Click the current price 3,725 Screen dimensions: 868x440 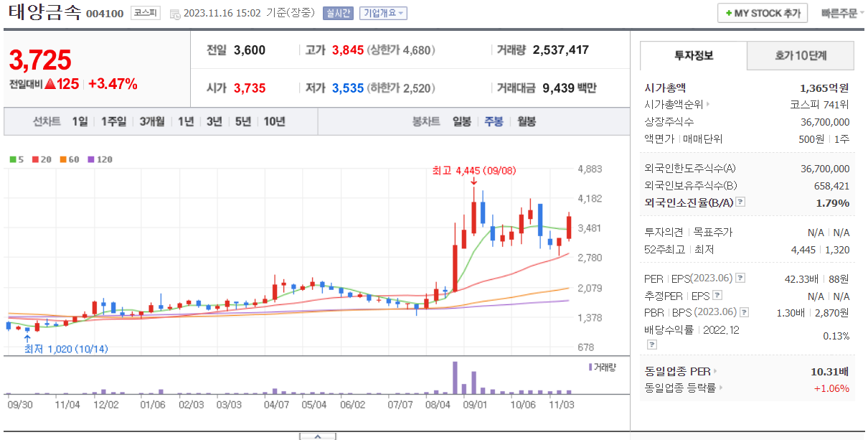[x=40, y=60]
